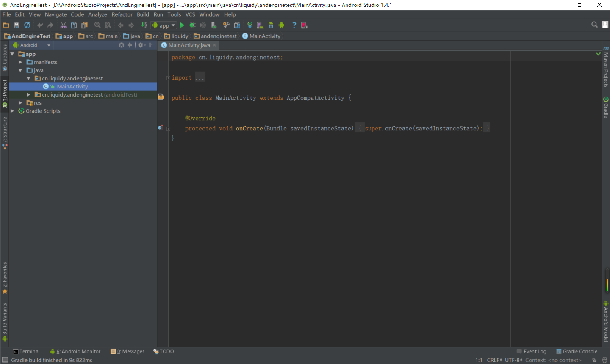Expand the manifests folder

click(20, 62)
